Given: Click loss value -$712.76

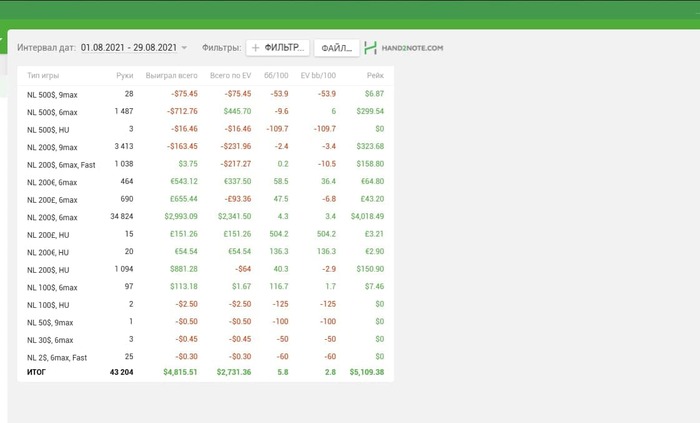Looking at the screenshot, I should tap(182, 111).
